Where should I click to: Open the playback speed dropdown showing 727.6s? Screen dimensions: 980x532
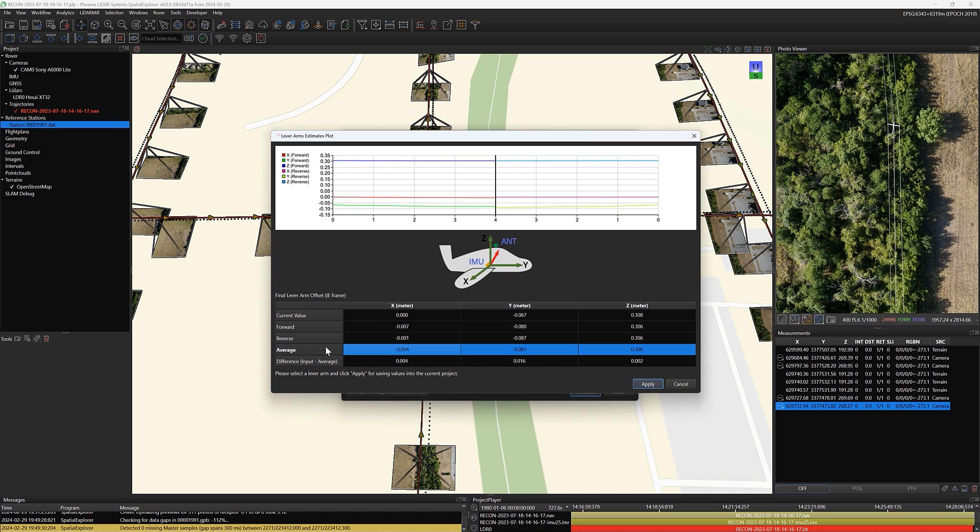pos(567,507)
